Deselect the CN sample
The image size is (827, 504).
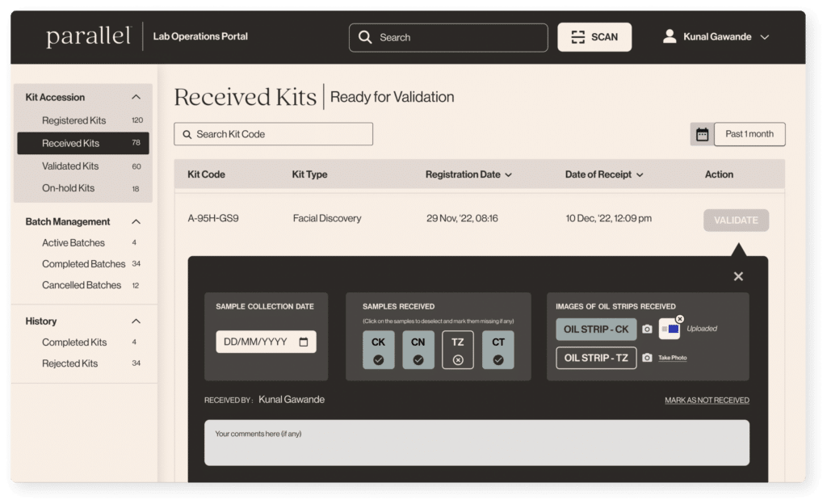tap(418, 350)
